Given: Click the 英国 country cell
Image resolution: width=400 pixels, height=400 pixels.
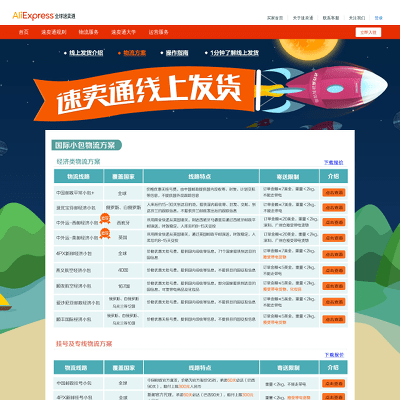Looking at the screenshot, I should (x=123, y=238).
